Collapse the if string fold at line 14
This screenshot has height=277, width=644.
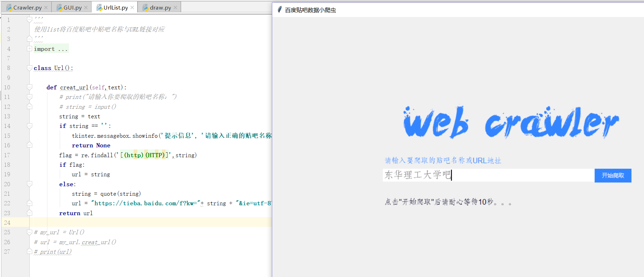pyautogui.click(x=30, y=126)
